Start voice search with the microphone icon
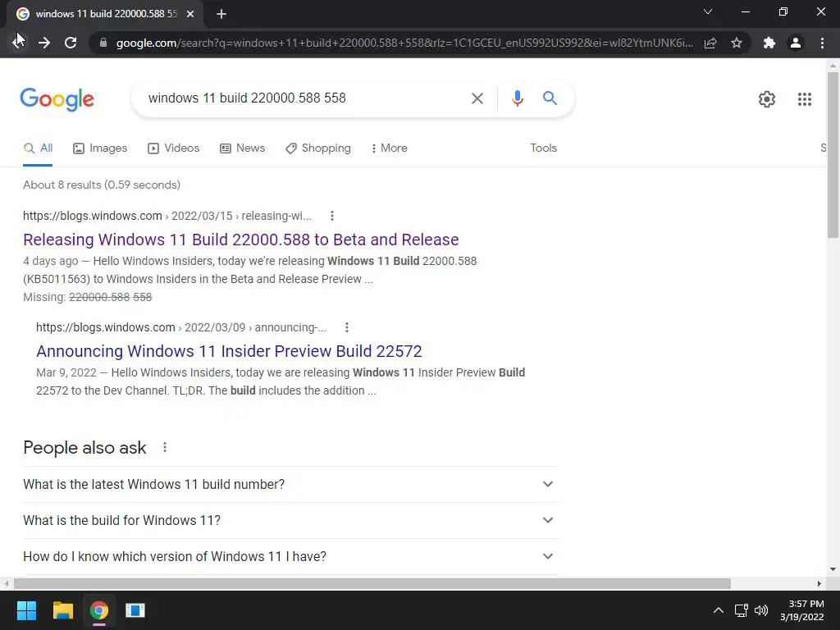The width and height of the screenshot is (840, 630). click(517, 98)
